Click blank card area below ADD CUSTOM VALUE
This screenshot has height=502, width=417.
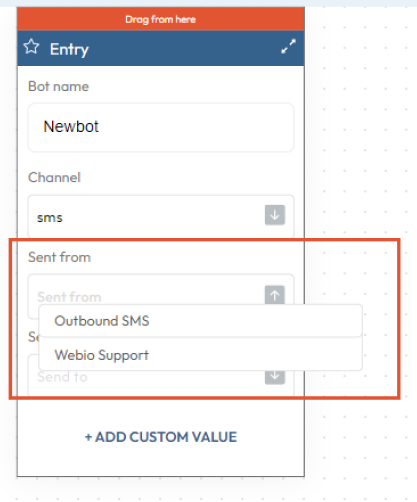[x=161, y=462]
